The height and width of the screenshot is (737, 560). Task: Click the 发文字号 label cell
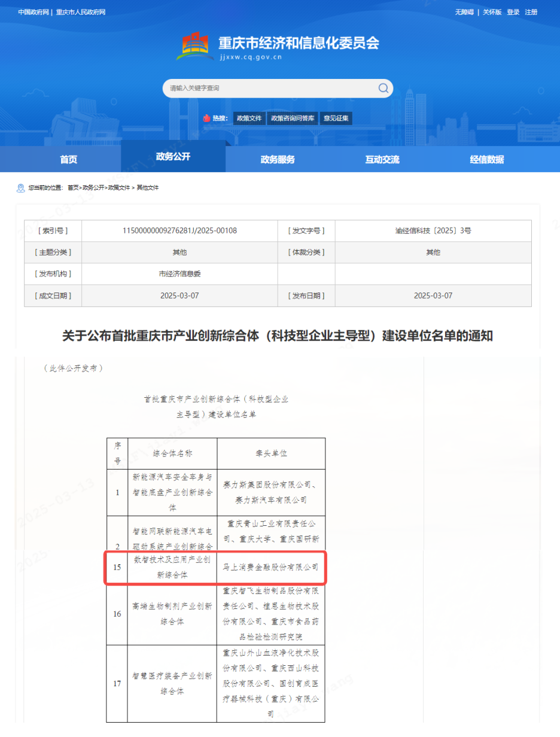pos(306,231)
